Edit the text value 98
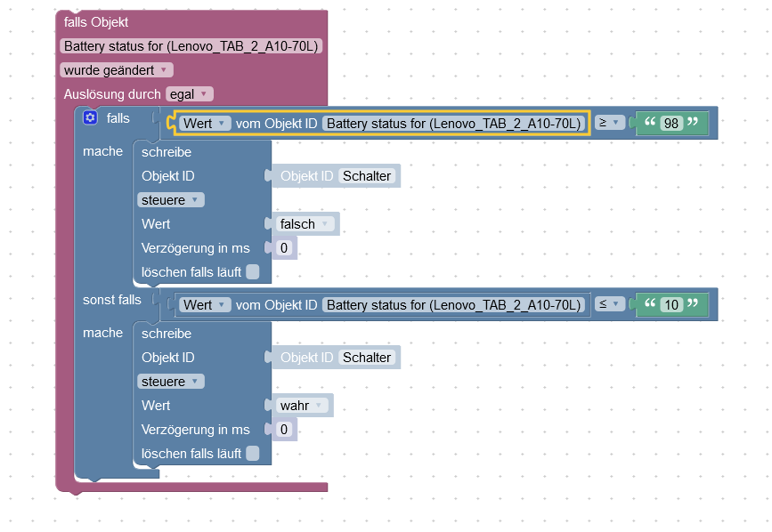This screenshot has width=772, height=532. [671, 124]
